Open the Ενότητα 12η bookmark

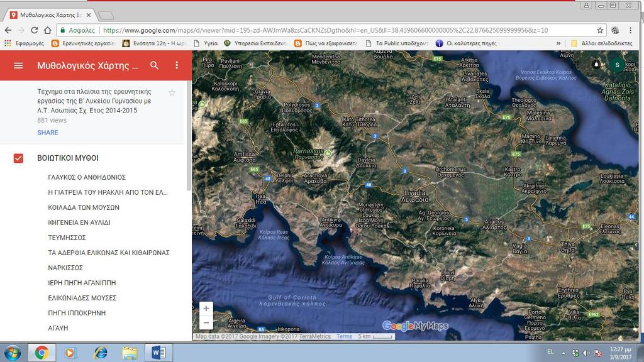pos(154,43)
